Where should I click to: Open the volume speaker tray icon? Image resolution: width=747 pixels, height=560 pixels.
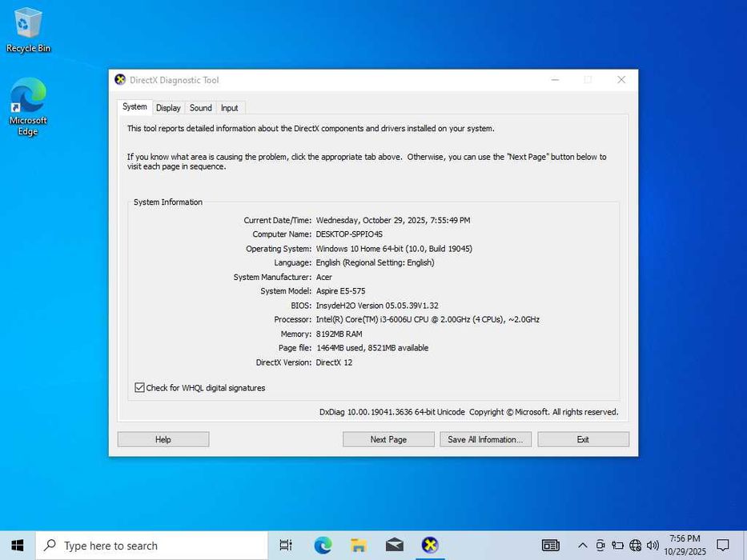click(653, 546)
